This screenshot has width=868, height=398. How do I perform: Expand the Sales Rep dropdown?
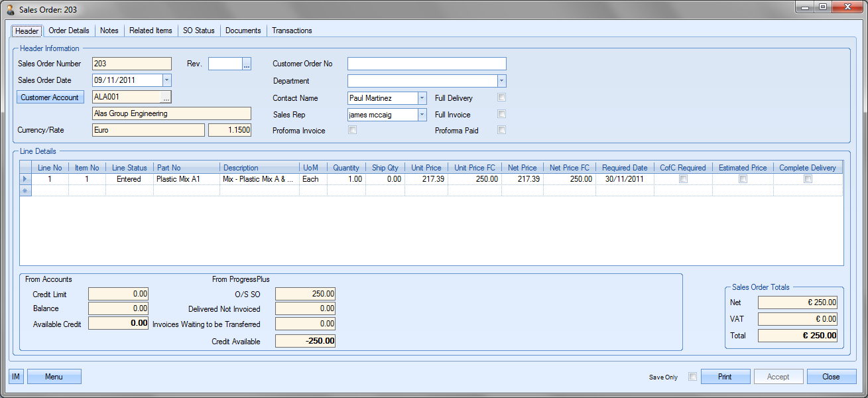(x=422, y=115)
